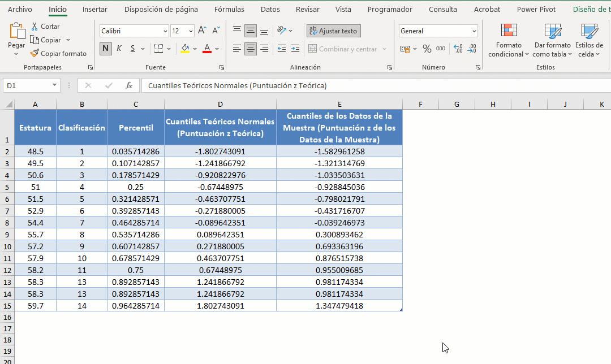Click the formula bar text field
This screenshot has height=364, width=611.
point(376,86)
